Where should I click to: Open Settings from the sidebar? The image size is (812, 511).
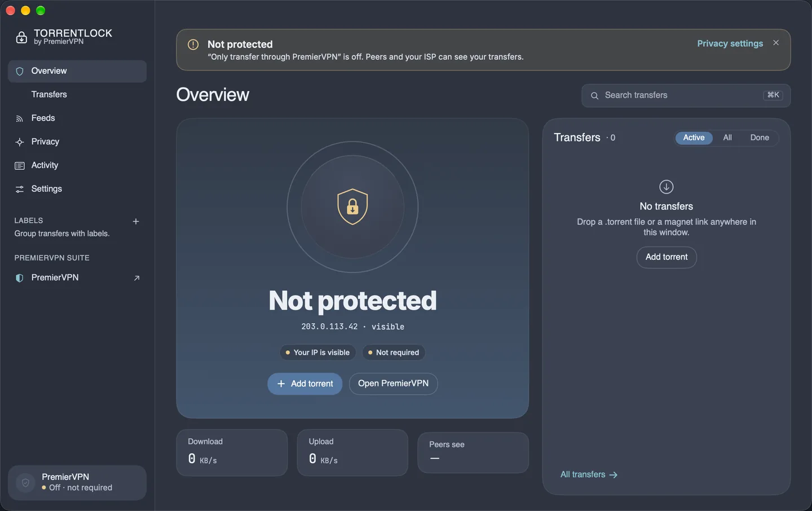[x=77, y=189]
